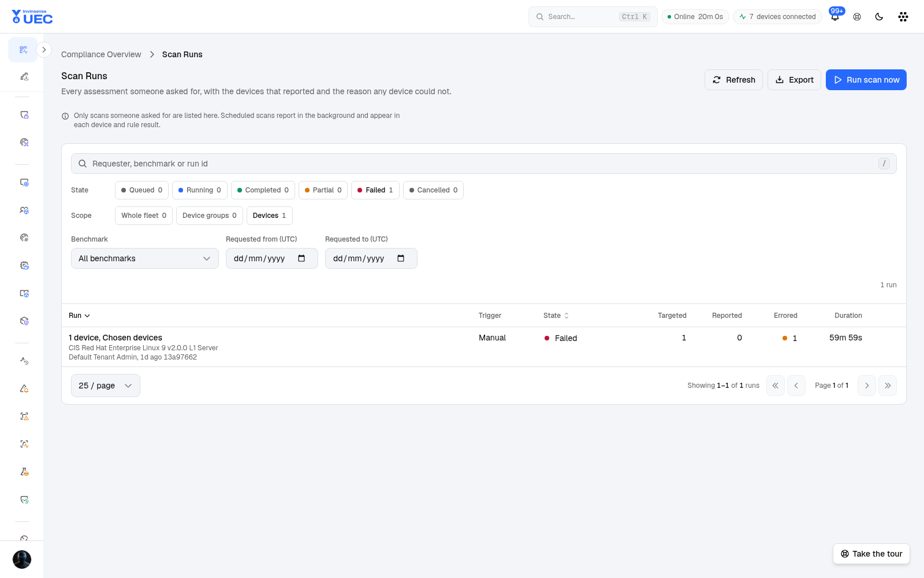Open the sidebar download steps icon
Screen dimensions: 924x578
[x=24, y=76]
